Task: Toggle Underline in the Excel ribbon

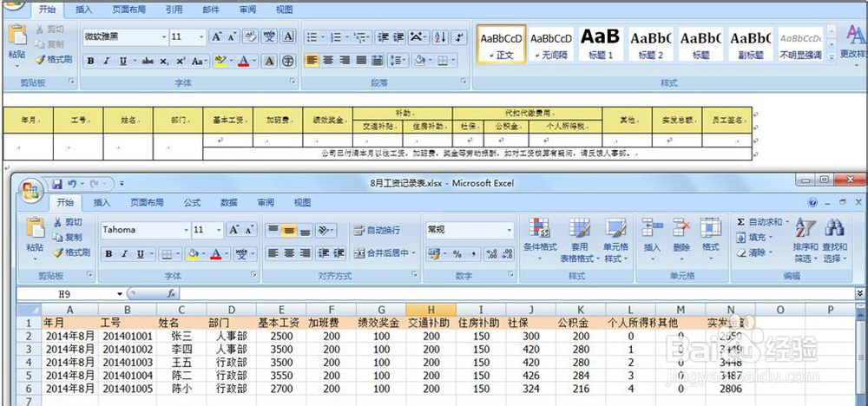Action: [x=141, y=254]
